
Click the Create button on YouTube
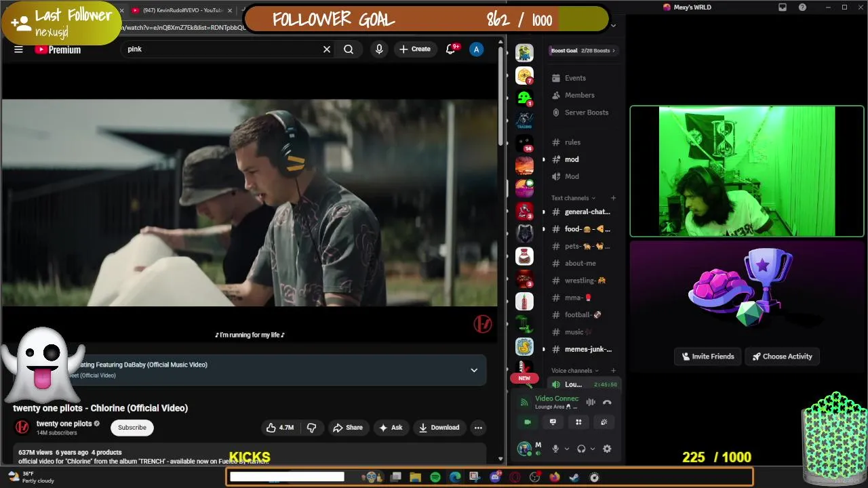click(415, 49)
